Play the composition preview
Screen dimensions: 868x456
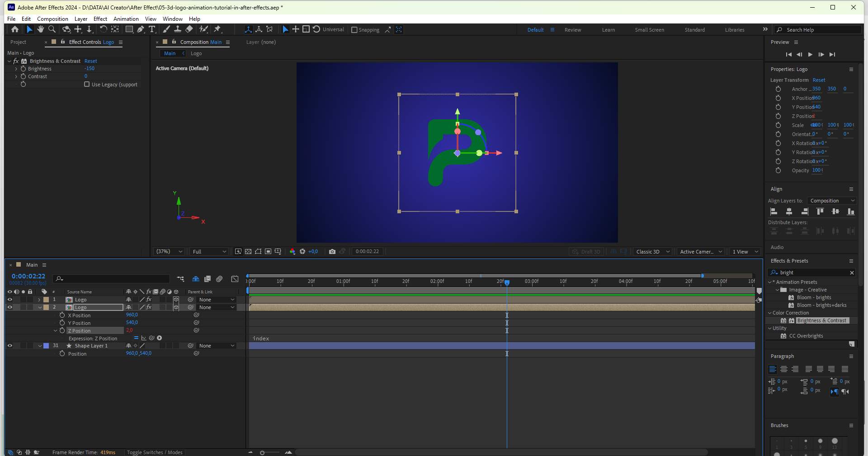(810, 54)
